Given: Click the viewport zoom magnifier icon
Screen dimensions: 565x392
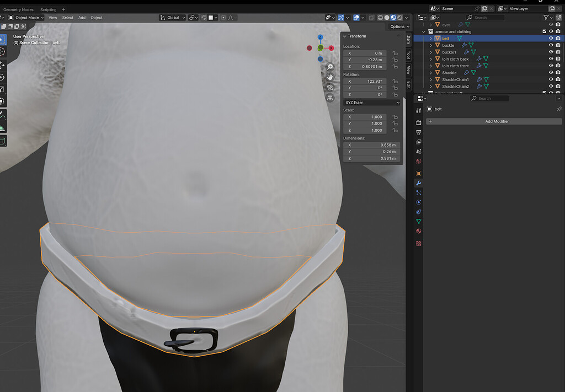Looking at the screenshot, I should point(330,67).
